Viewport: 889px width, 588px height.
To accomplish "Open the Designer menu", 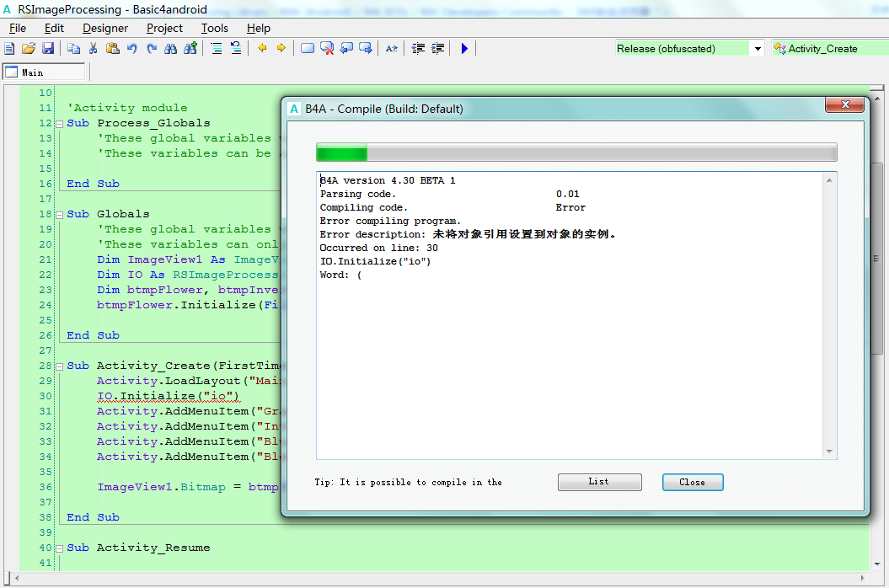I will (105, 29).
